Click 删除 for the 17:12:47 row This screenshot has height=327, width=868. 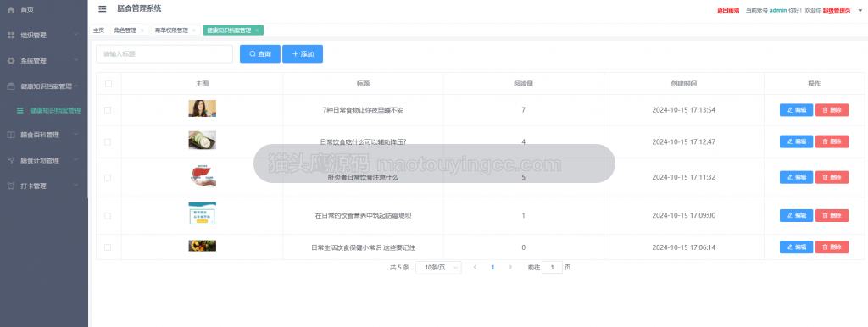[x=832, y=141]
